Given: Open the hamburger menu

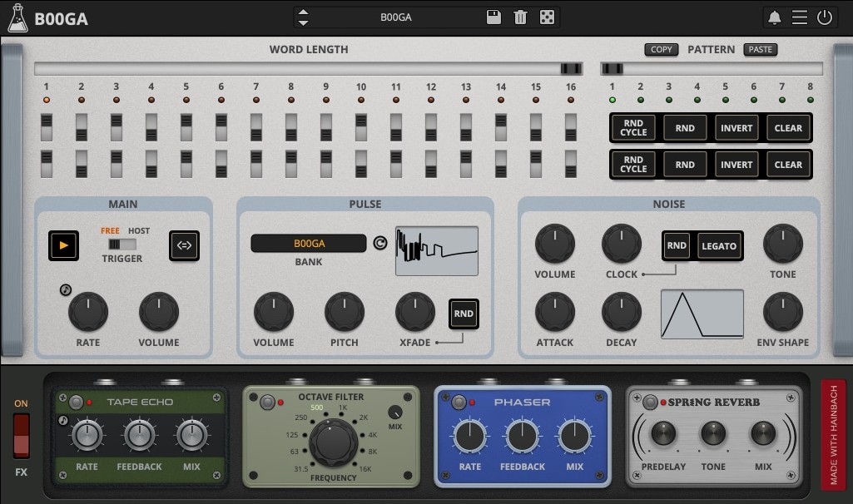Looking at the screenshot, I should click(x=799, y=17).
